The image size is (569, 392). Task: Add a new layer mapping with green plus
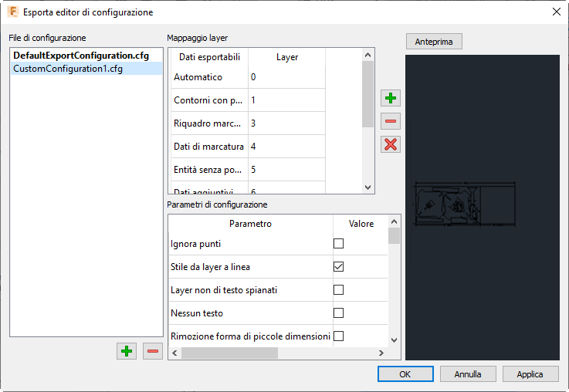tap(391, 98)
